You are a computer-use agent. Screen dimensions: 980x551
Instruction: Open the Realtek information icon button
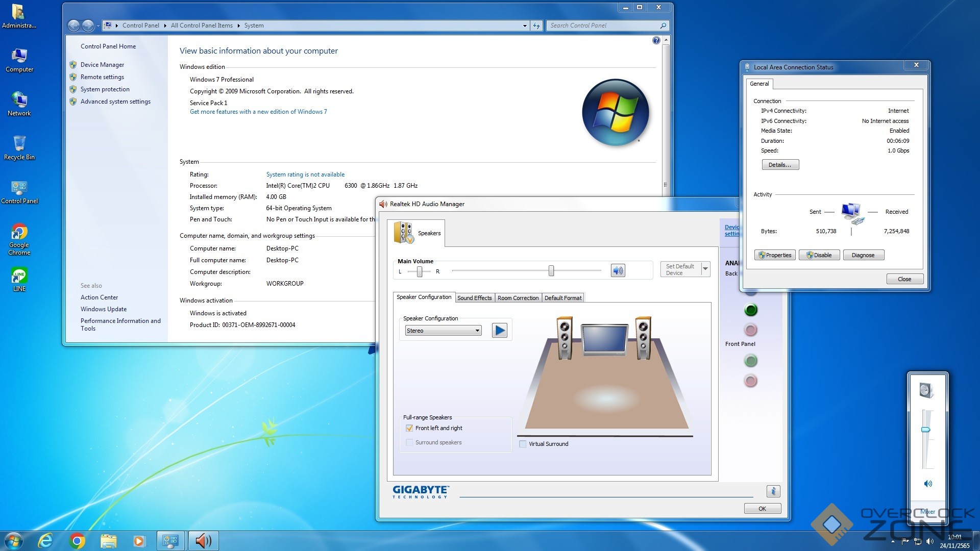coord(773,491)
